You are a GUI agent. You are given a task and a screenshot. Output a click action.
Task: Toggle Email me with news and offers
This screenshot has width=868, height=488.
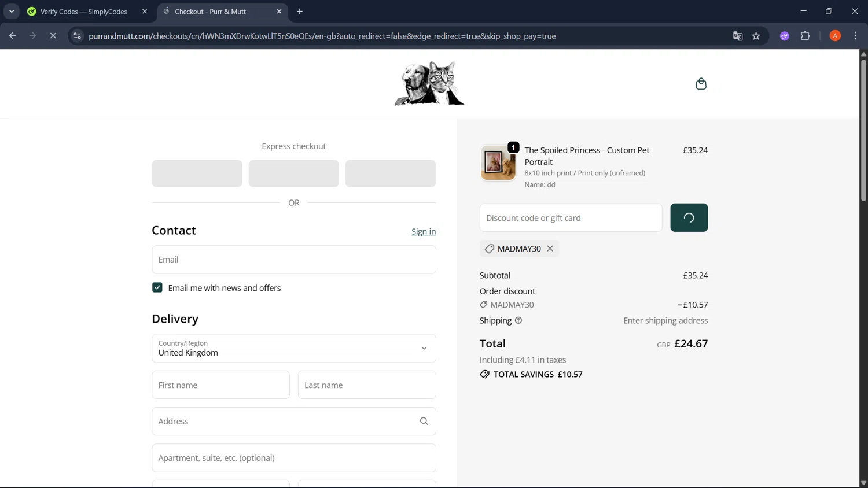point(157,288)
